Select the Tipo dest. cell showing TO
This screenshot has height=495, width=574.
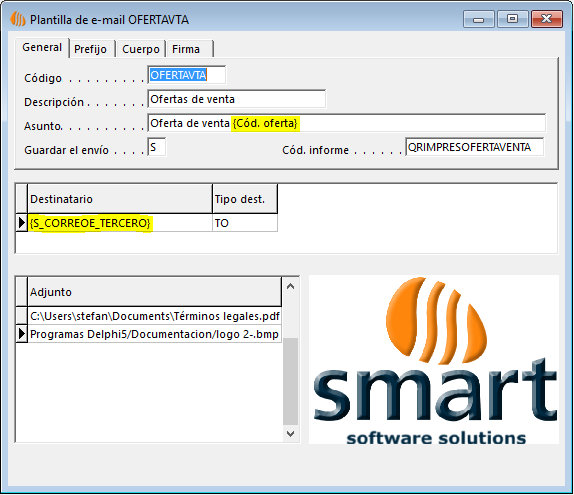245,223
